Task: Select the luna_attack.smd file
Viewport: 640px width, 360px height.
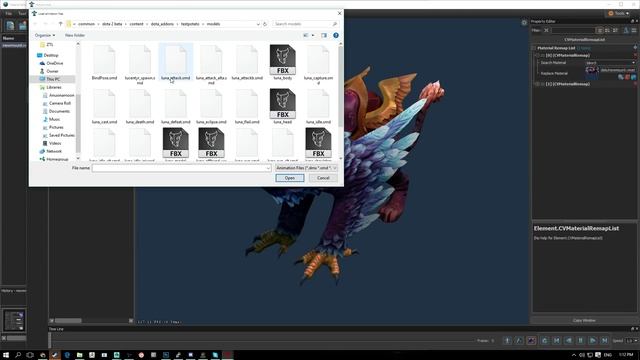Action: click(176, 62)
